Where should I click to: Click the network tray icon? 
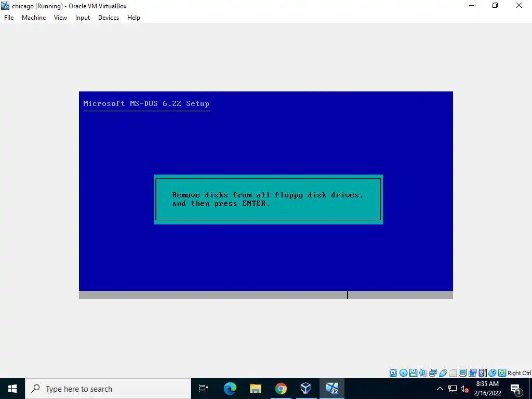click(453, 389)
